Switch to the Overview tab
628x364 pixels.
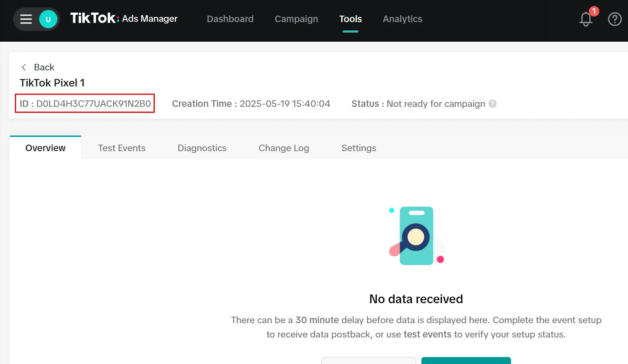[x=45, y=148]
